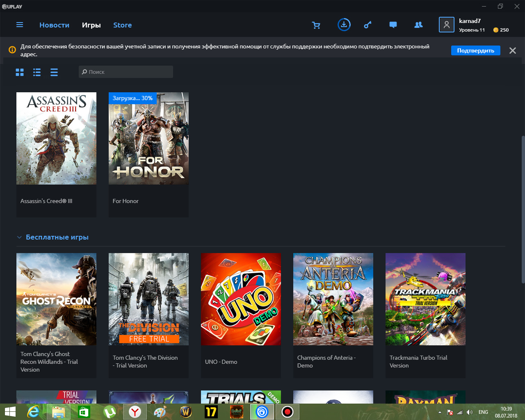Click Trackmania Turbo Trial Version text
The image size is (525, 420).
(x=418, y=362)
